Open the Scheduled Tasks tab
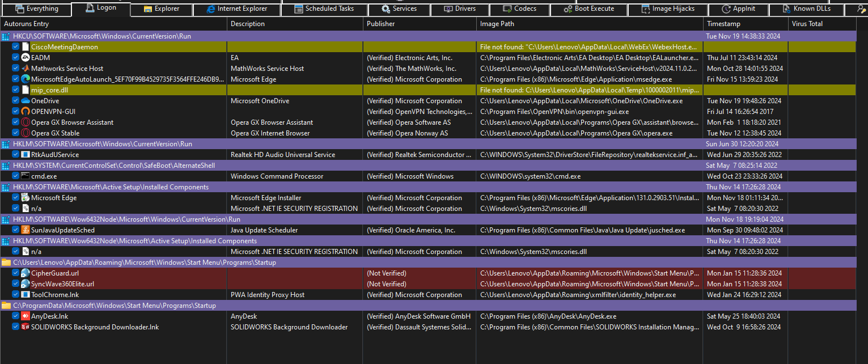 point(324,9)
